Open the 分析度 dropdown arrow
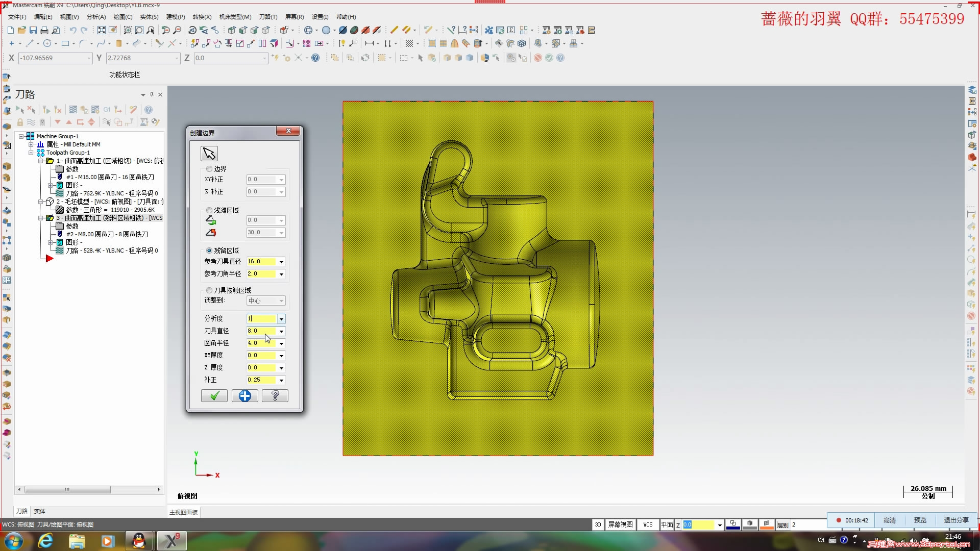Screen dimensions: 980x551 (281, 319)
